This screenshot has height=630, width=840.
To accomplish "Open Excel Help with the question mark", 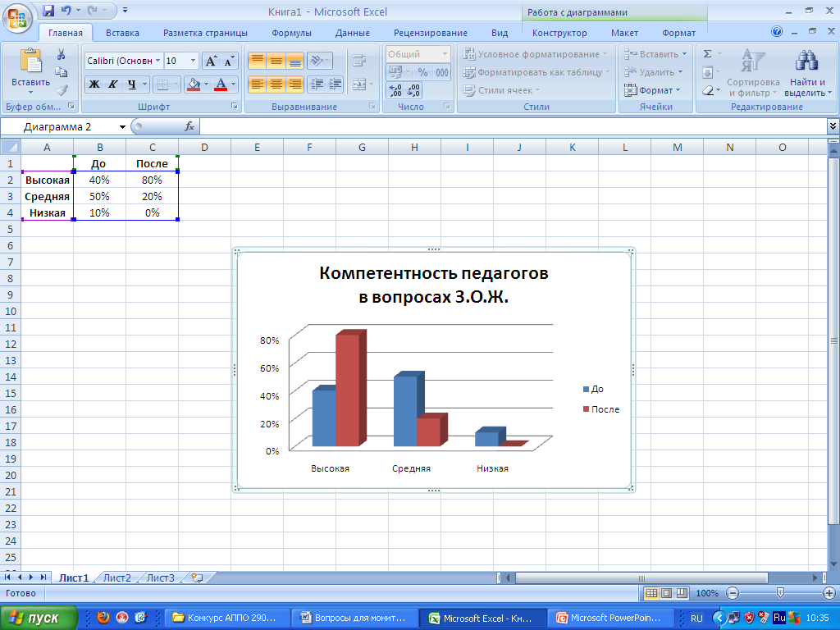I will [x=777, y=32].
